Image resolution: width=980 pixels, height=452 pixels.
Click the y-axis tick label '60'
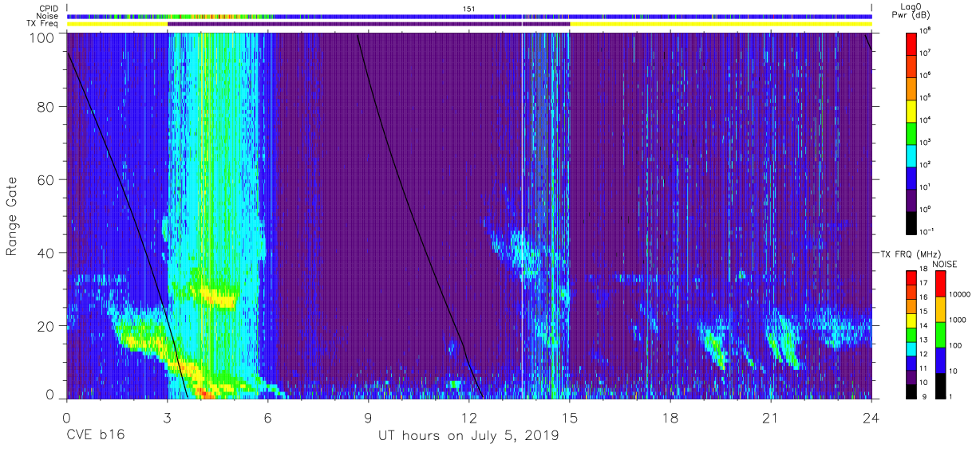(45, 179)
